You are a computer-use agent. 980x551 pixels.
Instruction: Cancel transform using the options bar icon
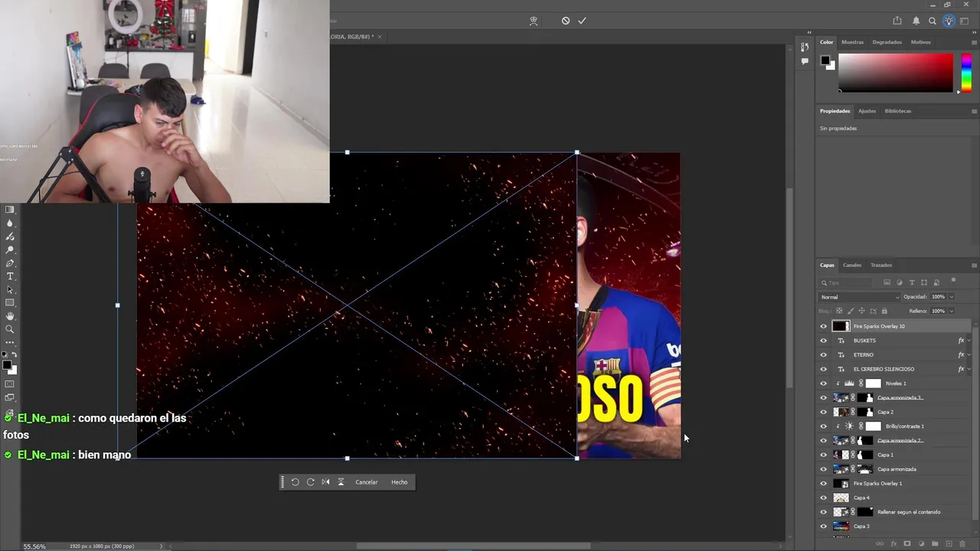(565, 21)
